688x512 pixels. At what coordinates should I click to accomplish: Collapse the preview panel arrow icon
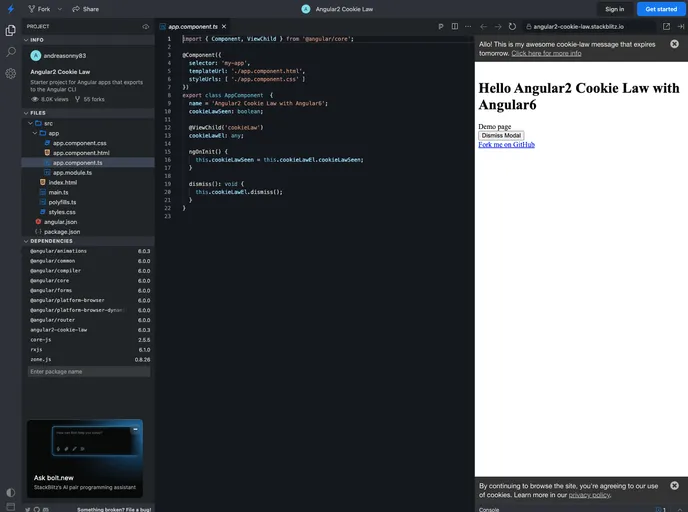[681, 27]
